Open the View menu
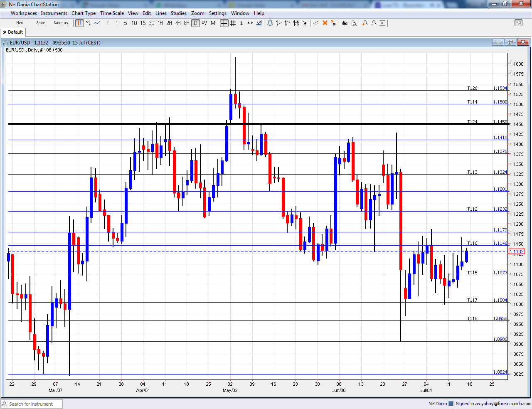The image size is (532, 409). [133, 13]
